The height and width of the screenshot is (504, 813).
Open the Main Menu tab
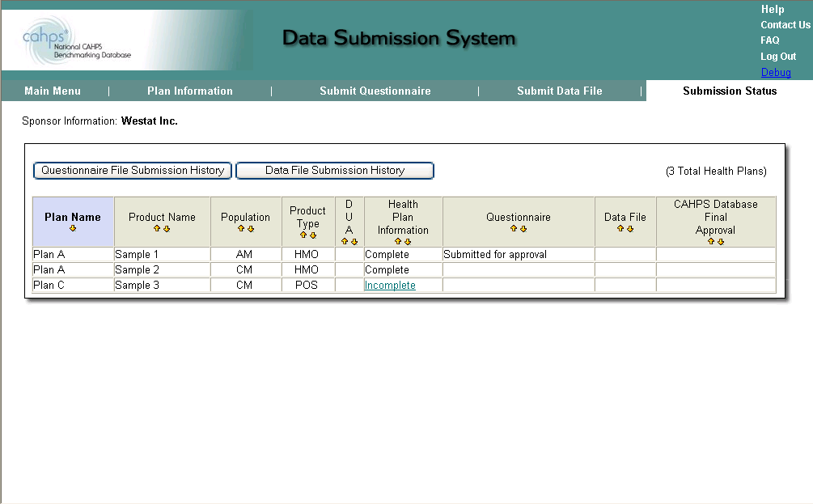pos(53,91)
